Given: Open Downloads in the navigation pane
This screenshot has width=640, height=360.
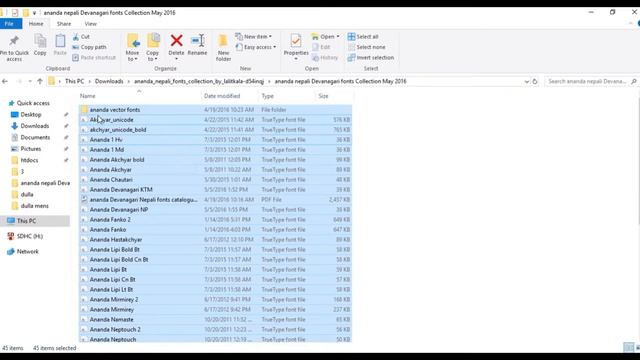Looking at the screenshot, I should tap(35, 126).
